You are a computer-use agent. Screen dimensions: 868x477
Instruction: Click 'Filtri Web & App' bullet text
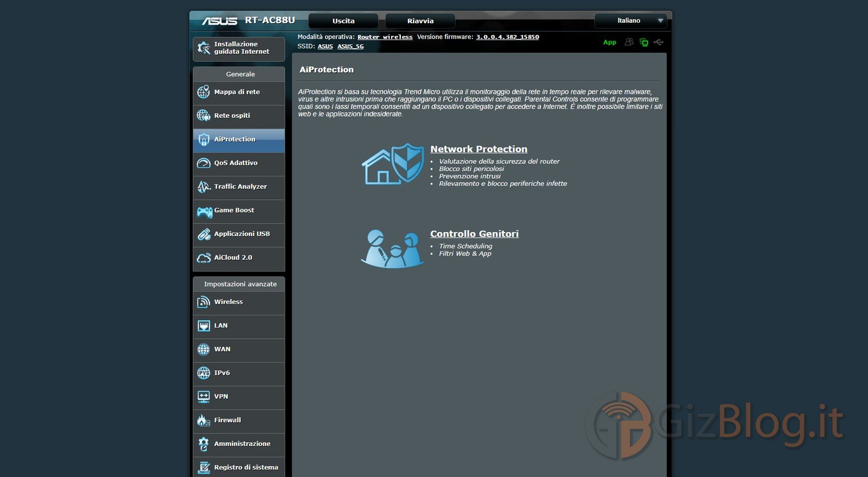coord(465,254)
